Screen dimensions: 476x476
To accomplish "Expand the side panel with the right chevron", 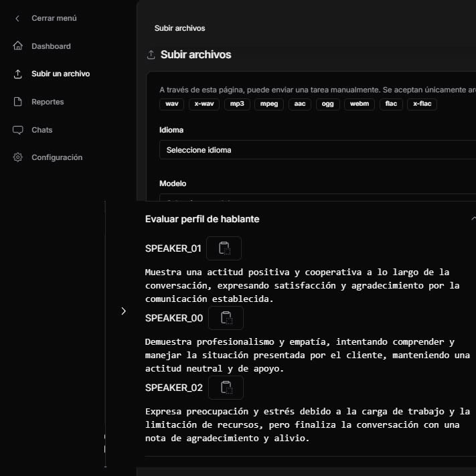I will 123,311.
